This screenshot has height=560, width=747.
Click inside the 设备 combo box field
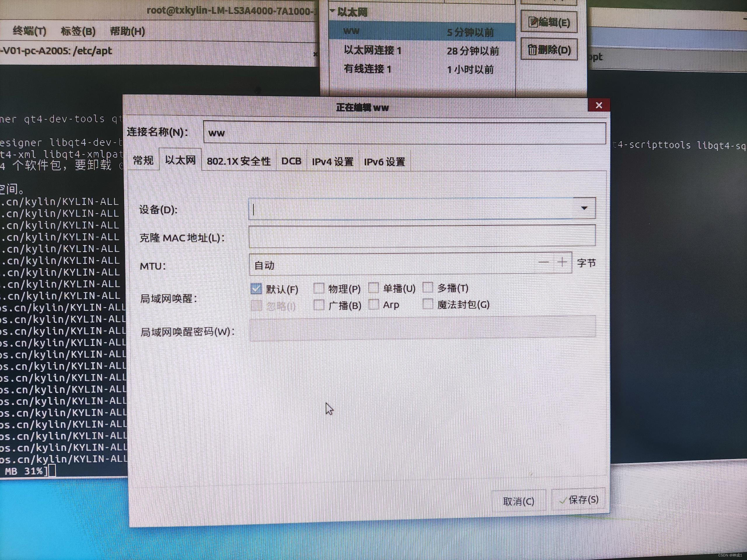pyautogui.click(x=411, y=209)
